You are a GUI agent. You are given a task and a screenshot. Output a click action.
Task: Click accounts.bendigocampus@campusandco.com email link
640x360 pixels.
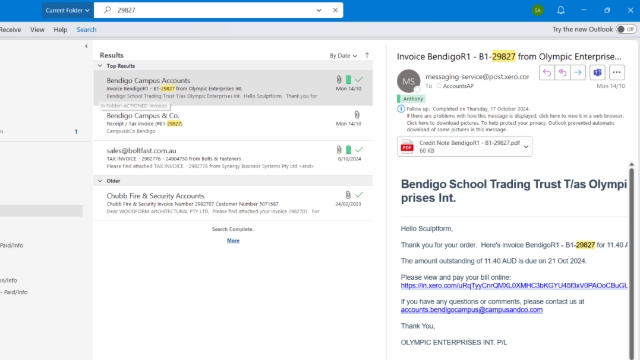click(x=471, y=310)
